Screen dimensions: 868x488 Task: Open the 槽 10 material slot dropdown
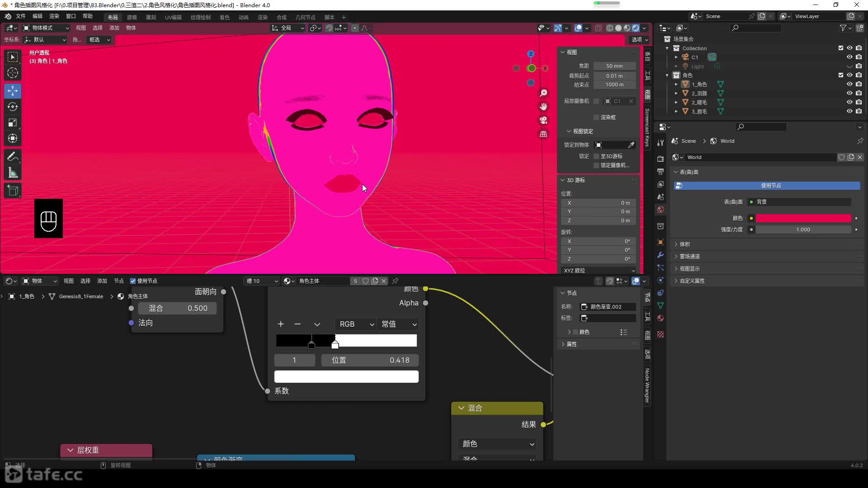262,281
